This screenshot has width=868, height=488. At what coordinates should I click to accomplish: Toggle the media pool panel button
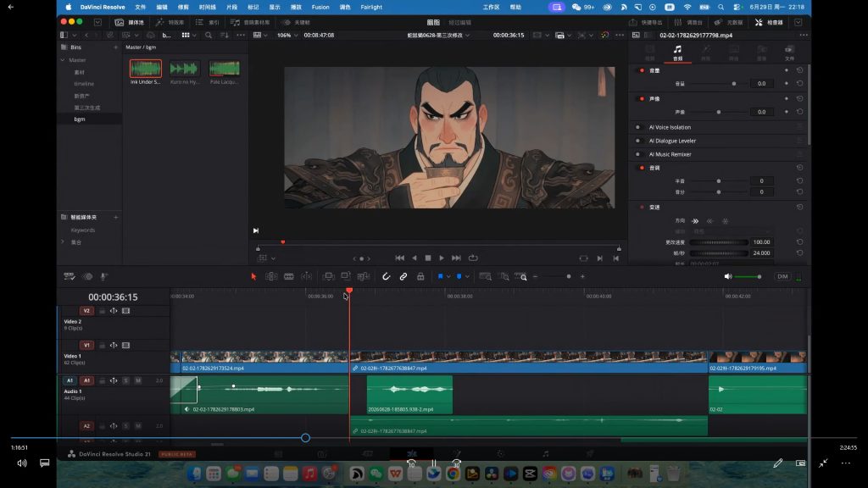click(130, 22)
